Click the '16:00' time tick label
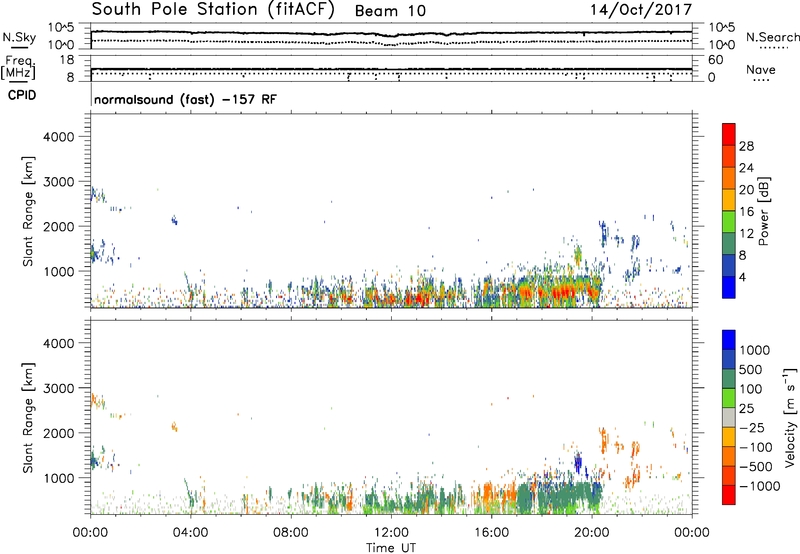800x554 pixels. [491, 533]
